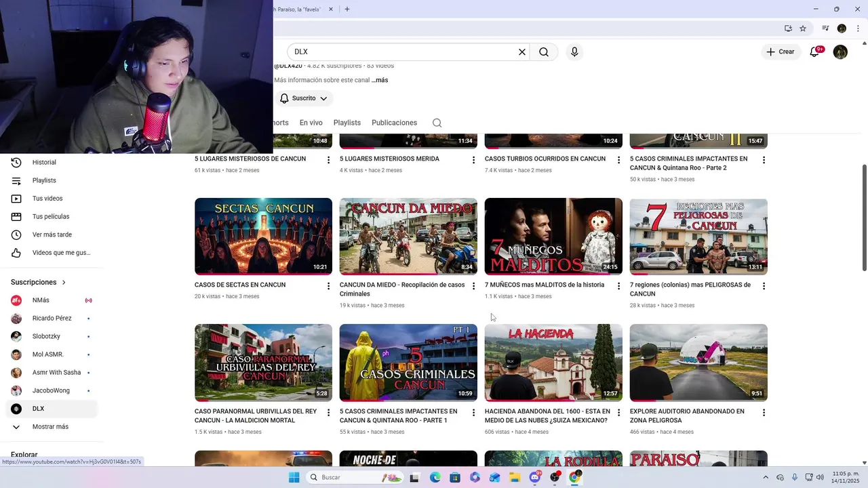Viewport: 868px width, 488px height.
Task: Open the Chrome profile avatar in toolbar
Action: click(842, 28)
